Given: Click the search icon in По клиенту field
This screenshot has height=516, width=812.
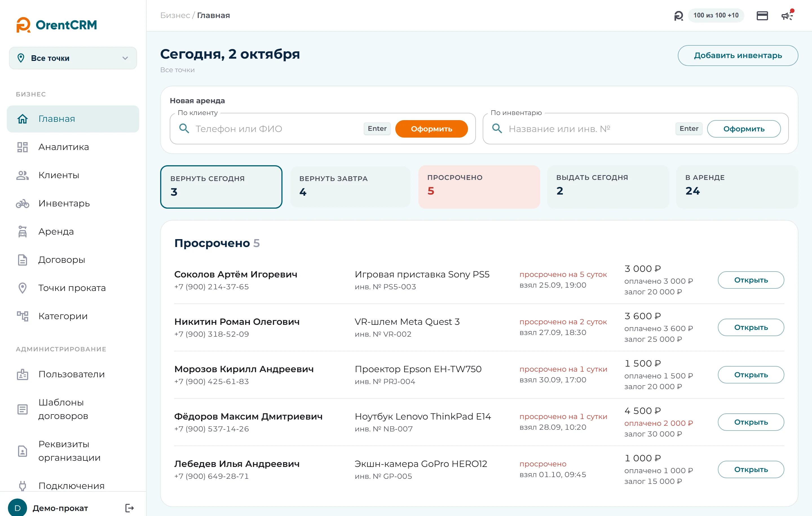Looking at the screenshot, I should click(x=184, y=129).
